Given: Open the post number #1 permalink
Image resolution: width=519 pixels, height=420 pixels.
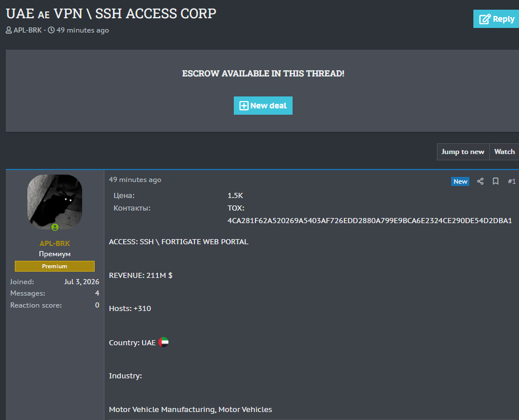Looking at the screenshot, I should pyautogui.click(x=512, y=181).
